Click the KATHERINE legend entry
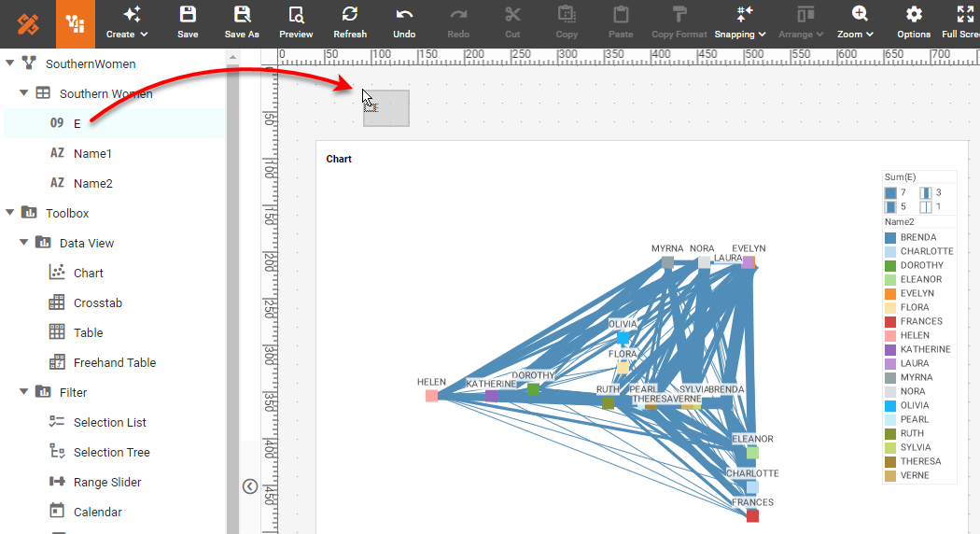This screenshot has width=980, height=534. click(917, 349)
